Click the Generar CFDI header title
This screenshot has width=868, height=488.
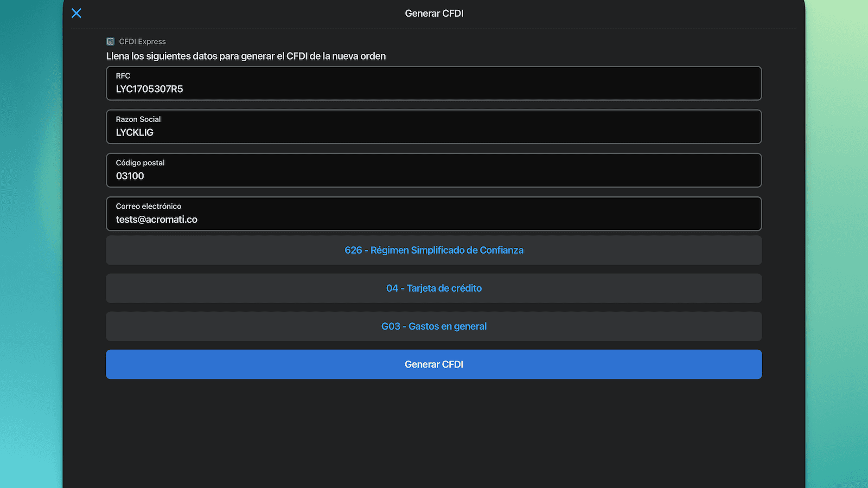[x=434, y=14]
